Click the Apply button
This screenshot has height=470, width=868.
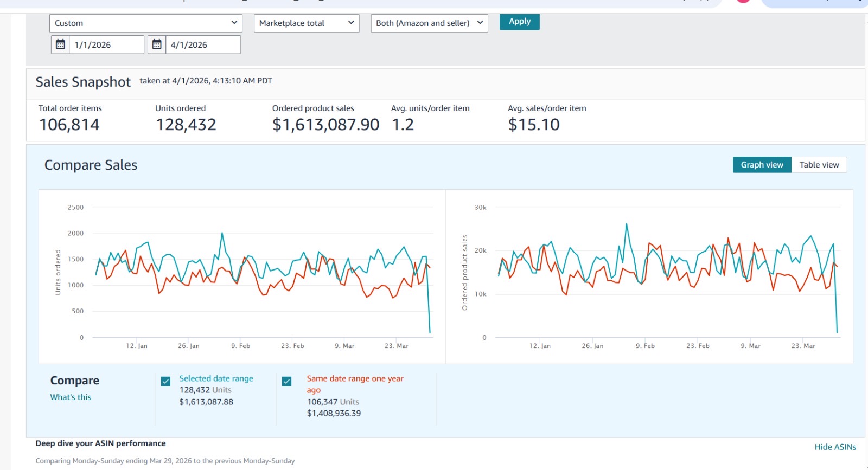[519, 22]
